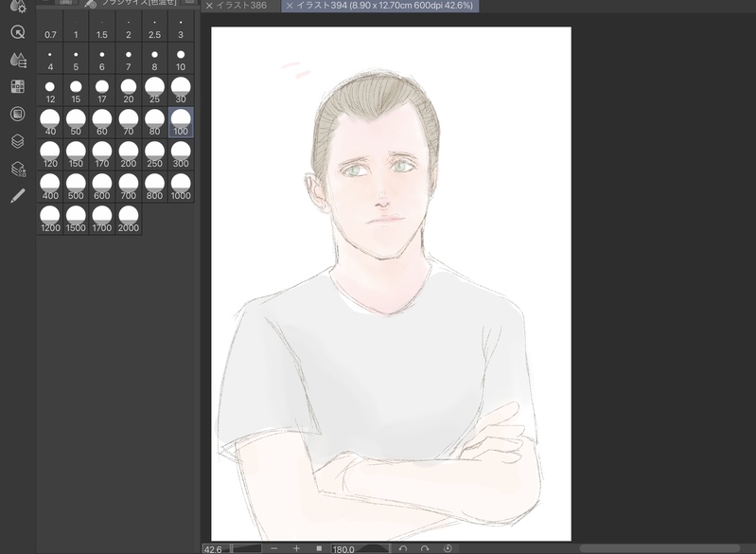Click the color set grid icon

[17, 86]
